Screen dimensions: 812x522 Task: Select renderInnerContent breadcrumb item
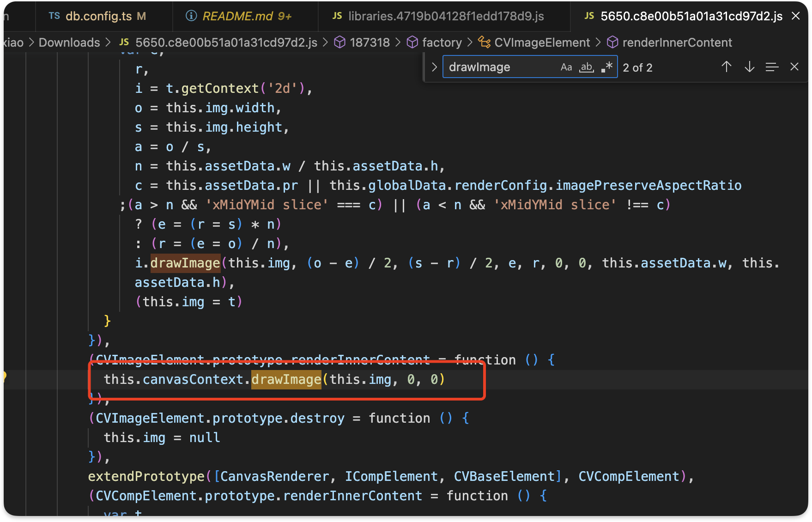[677, 42]
